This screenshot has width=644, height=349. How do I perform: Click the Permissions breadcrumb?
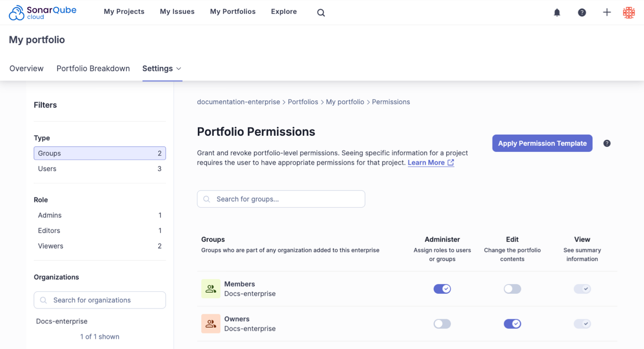(391, 102)
